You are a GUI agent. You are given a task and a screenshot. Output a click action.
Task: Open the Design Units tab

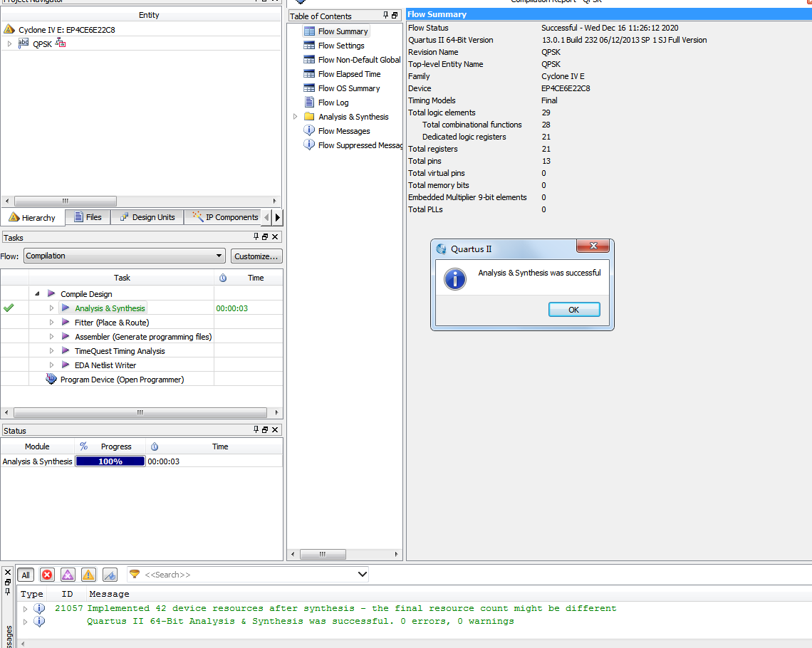pyautogui.click(x=147, y=217)
